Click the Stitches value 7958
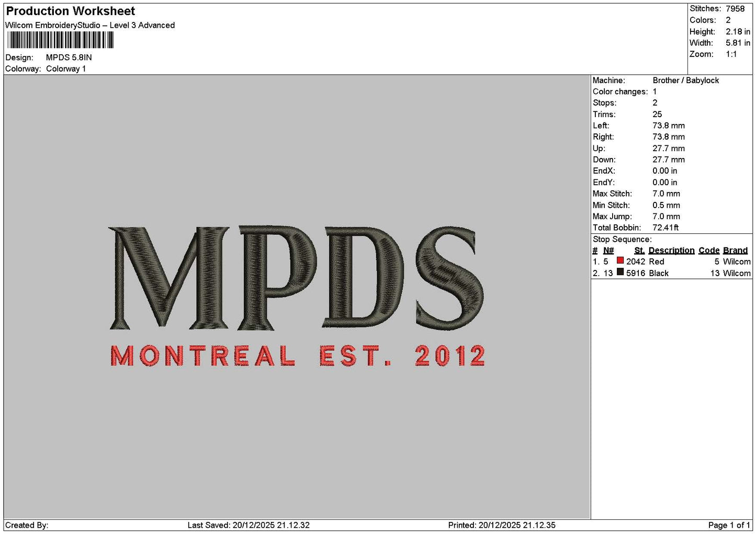The width and height of the screenshot is (756, 534). click(x=735, y=9)
